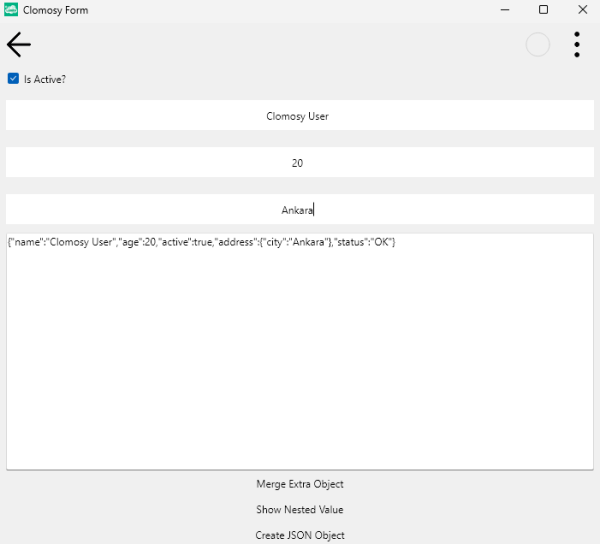Click Create JSON Object button
This screenshot has width=600, height=544.
300,535
